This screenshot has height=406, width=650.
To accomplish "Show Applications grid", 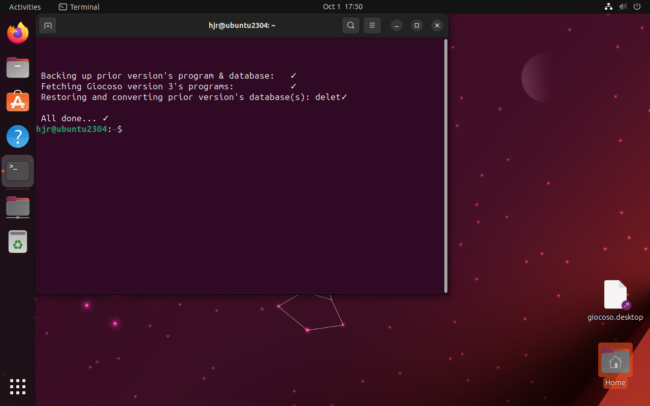I will coord(17,387).
